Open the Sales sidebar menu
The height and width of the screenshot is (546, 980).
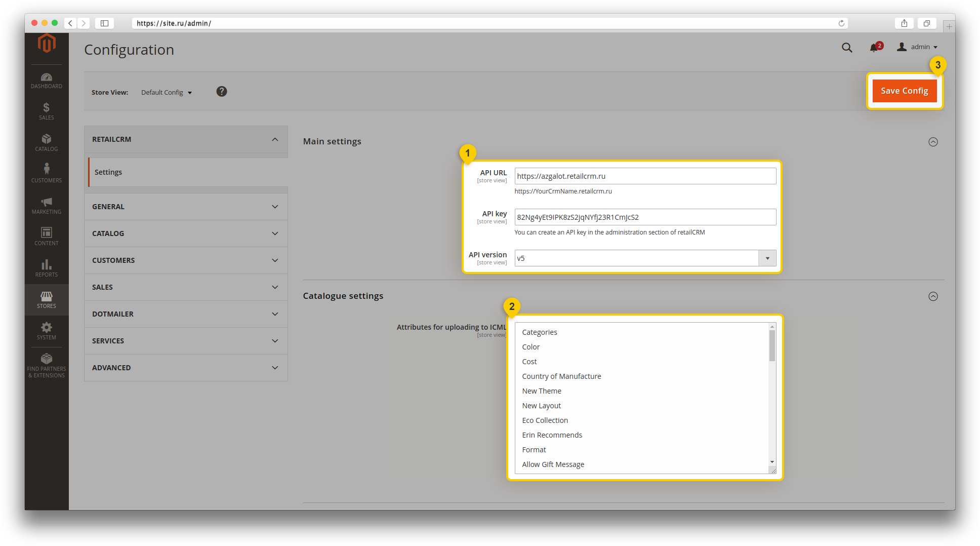[47, 111]
